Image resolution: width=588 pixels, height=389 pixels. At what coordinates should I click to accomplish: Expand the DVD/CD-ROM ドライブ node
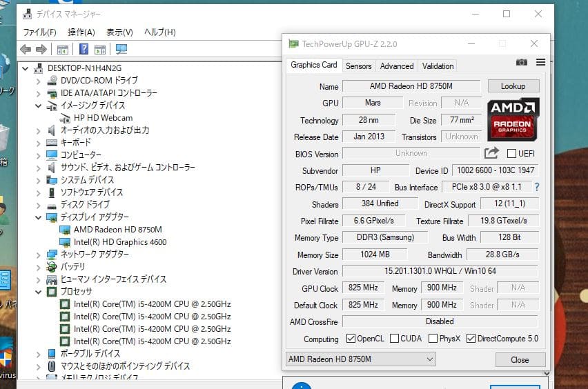[x=38, y=81]
